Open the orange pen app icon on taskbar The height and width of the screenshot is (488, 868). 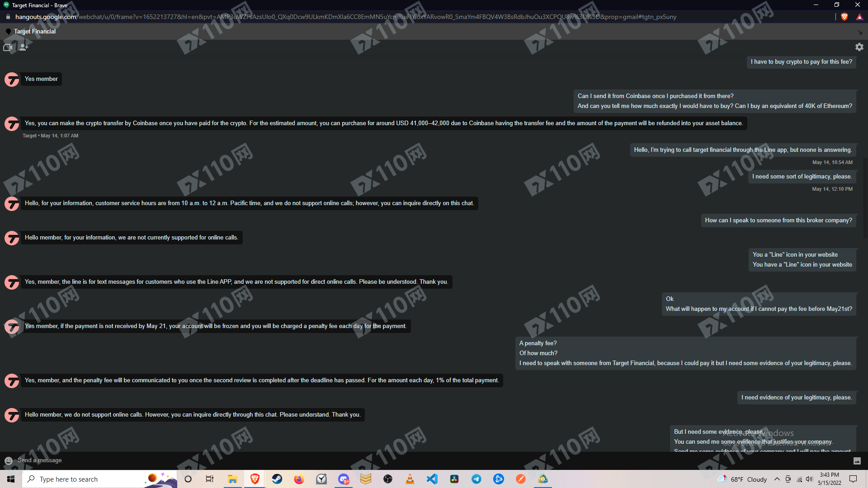pyautogui.click(x=521, y=479)
